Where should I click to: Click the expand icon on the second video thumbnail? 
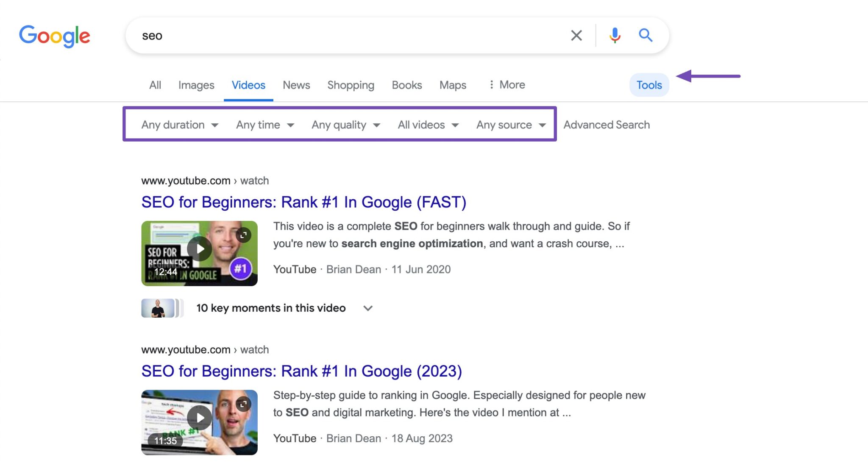(x=244, y=404)
